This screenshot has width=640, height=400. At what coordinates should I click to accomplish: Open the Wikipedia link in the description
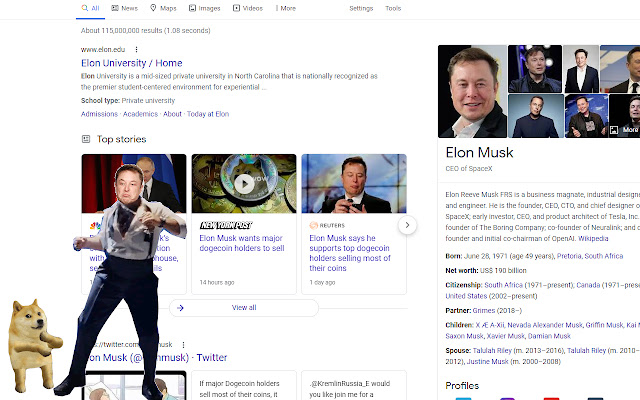[593, 238]
